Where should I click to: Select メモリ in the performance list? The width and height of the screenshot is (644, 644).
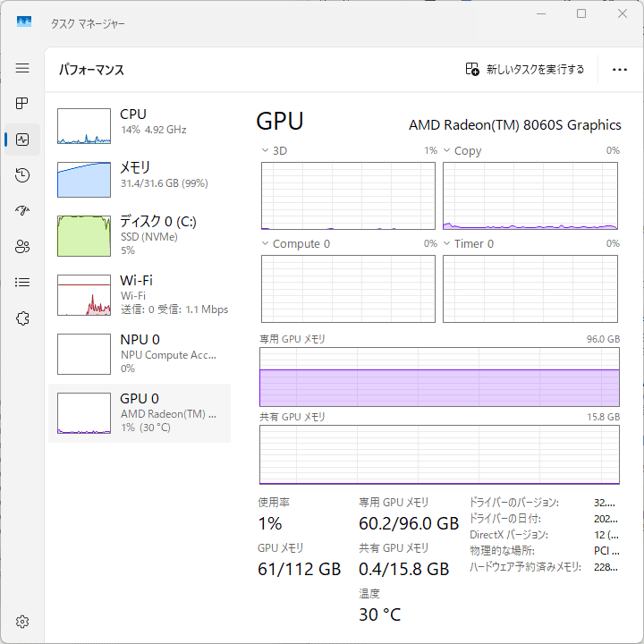(x=139, y=179)
